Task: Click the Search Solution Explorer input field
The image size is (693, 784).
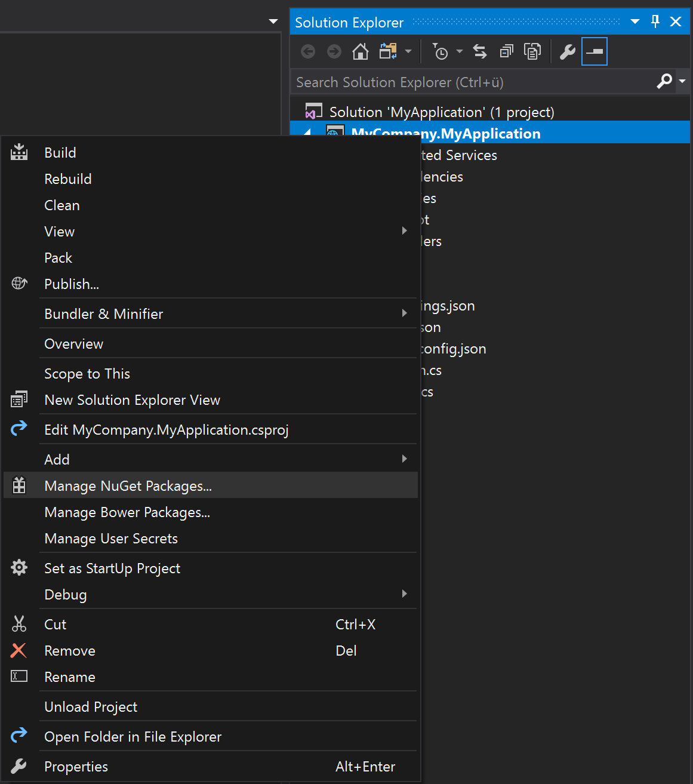Action: pyautogui.click(x=475, y=82)
